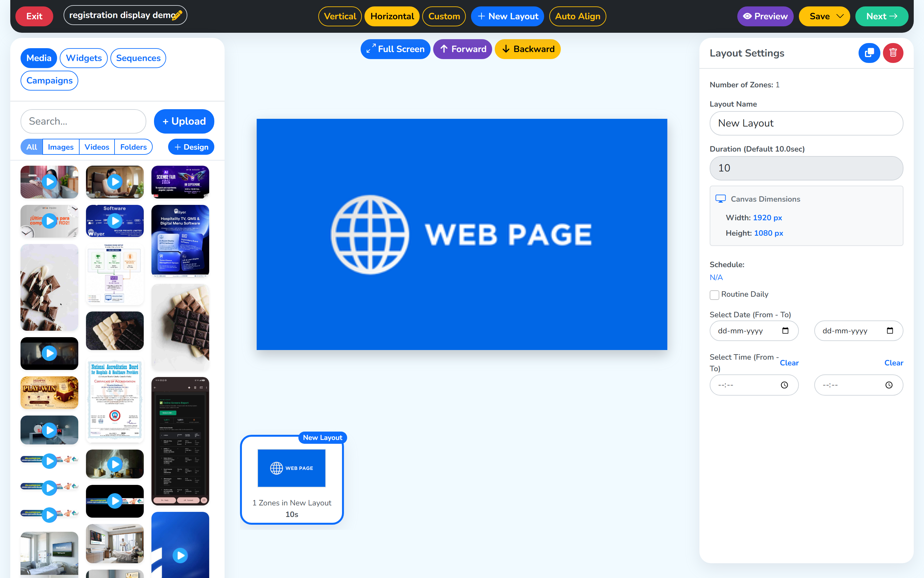
Task: Send zone Backward
Action: 528,49
